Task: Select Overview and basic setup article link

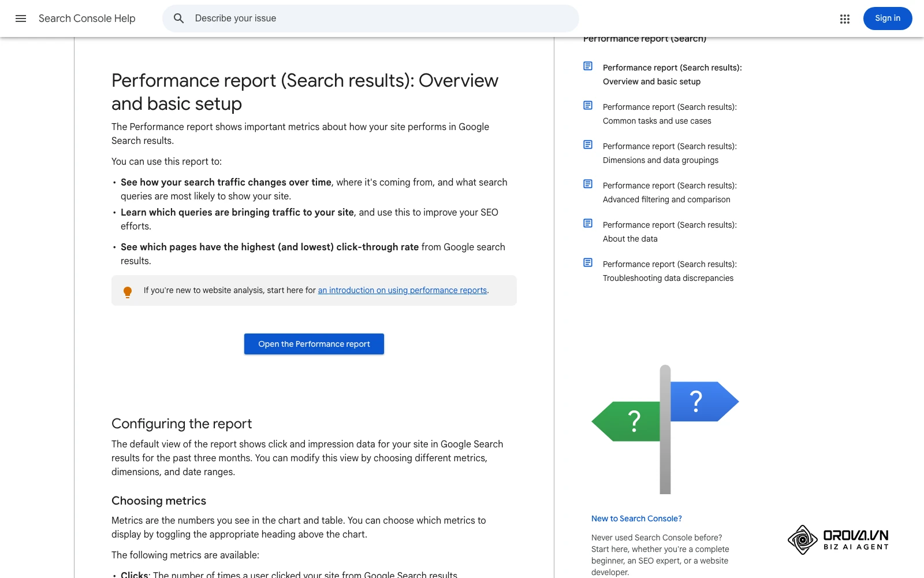Action: 672,75
